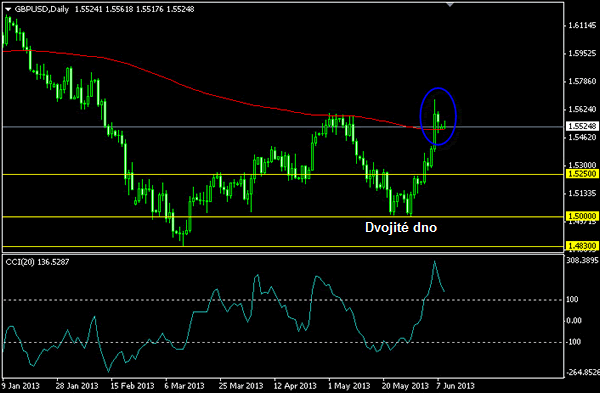Click the high price value 1.55618
The width and height of the screenshot is (600, 393).
point(119,9)
